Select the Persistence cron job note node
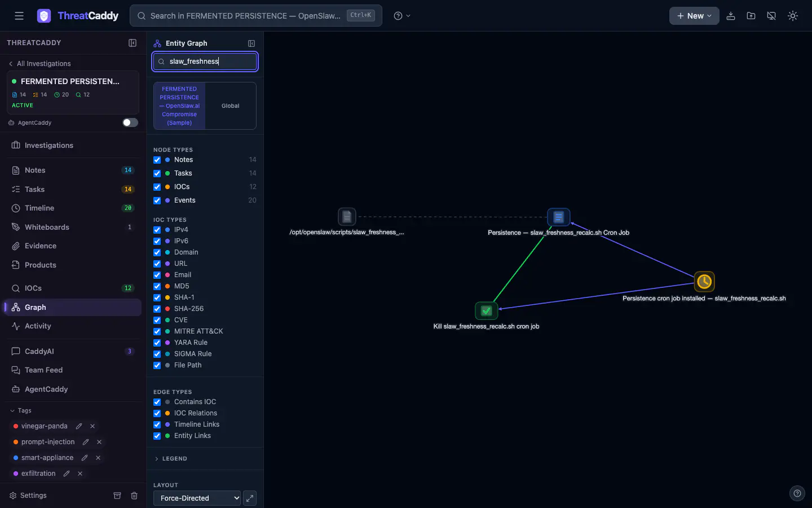 tap(559, 217)
